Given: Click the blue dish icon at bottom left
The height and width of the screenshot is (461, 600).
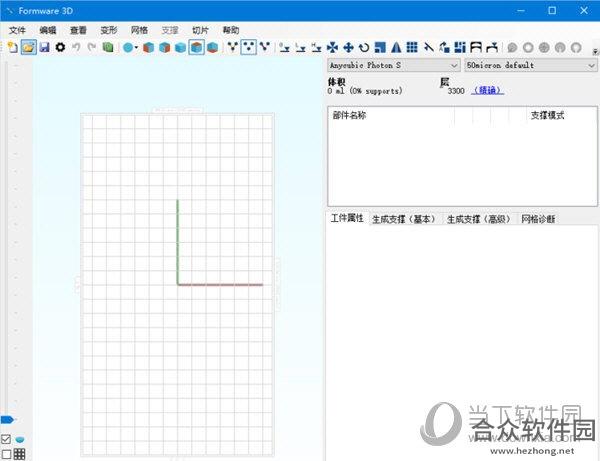Looking at the screenshot, I should [20, 439].
